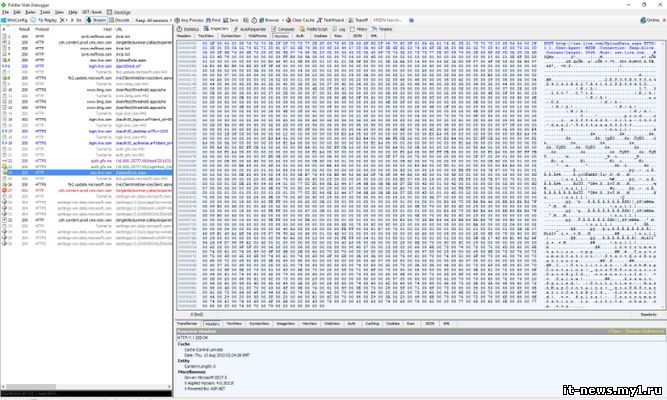Click the QuickExec command box
This screenshot has height=400, width=667.
[86, 394]
